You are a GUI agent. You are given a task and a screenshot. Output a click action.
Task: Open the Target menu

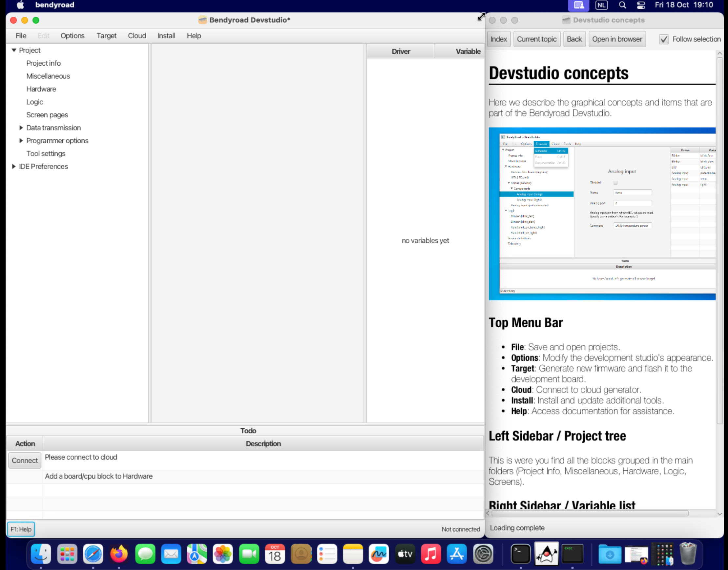click(107, 36)
